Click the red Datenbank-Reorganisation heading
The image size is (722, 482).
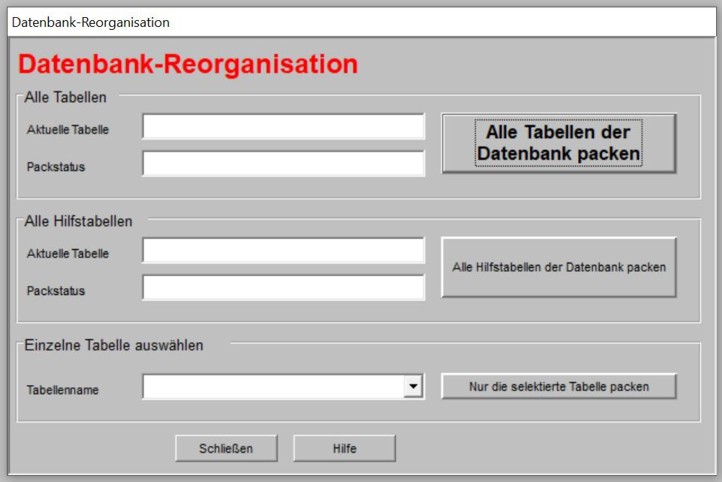click(188, 65)
